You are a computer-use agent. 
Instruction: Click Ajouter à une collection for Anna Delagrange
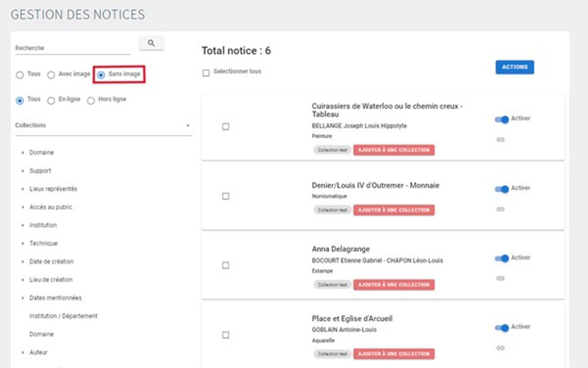point(393,285)
